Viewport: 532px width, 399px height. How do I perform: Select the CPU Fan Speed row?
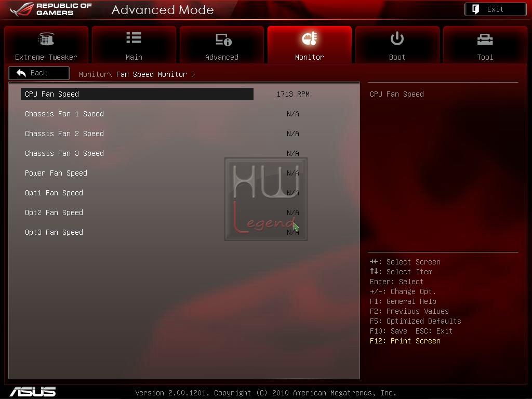(x=137, y=94)
